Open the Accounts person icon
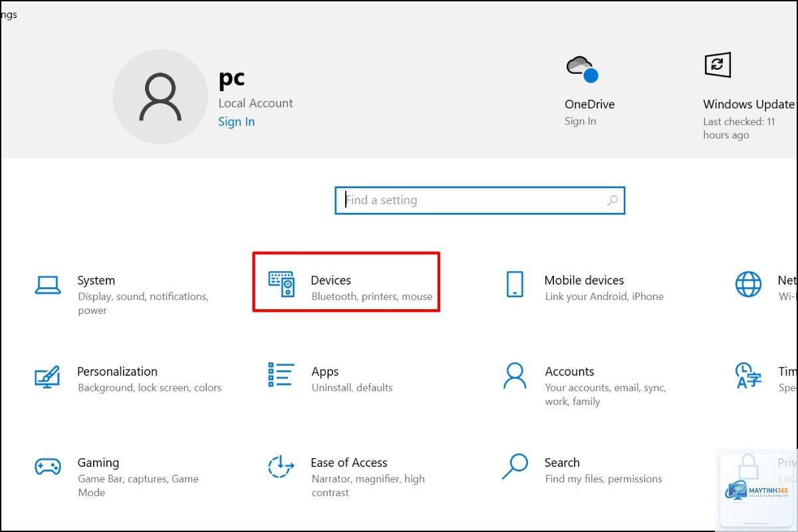Viewport: 798px width, 532px height. [x=515, y=375]
